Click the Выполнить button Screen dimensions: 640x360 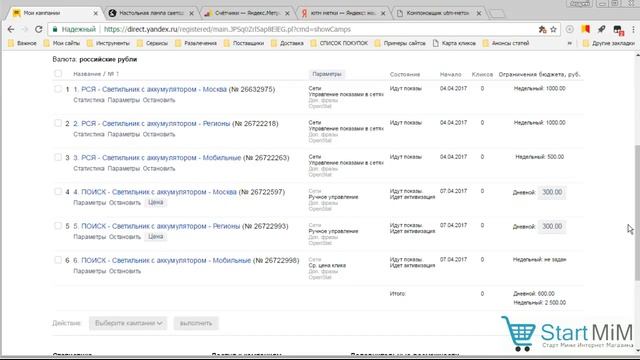click(196, 323)
